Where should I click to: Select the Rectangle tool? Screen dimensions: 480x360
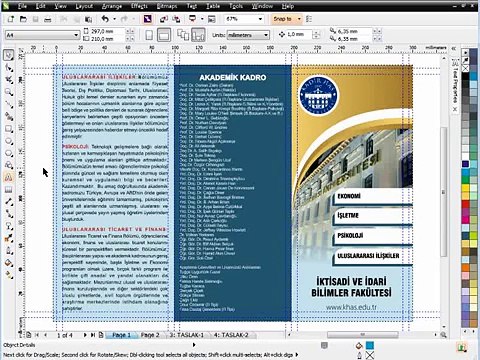(x=9, y=129)
